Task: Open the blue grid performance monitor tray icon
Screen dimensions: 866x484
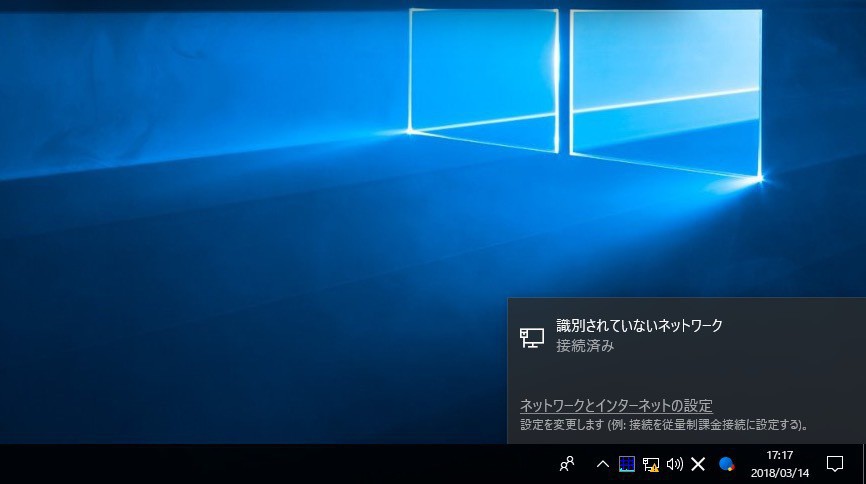Action: click(x=626, y=464)
